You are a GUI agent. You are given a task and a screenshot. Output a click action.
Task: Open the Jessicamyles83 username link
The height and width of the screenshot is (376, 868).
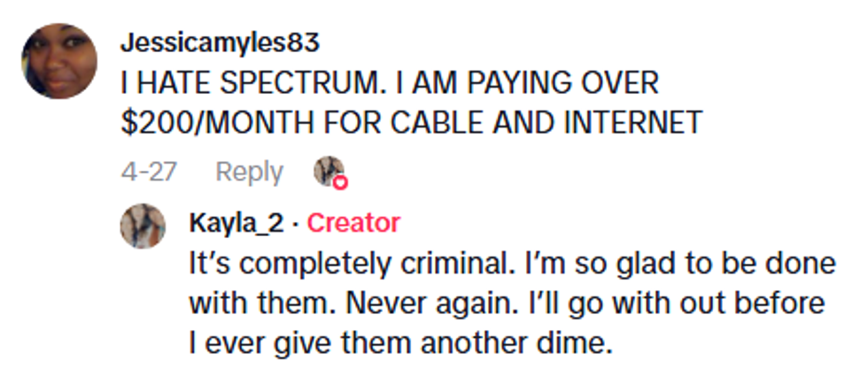[x=220, y=42]
